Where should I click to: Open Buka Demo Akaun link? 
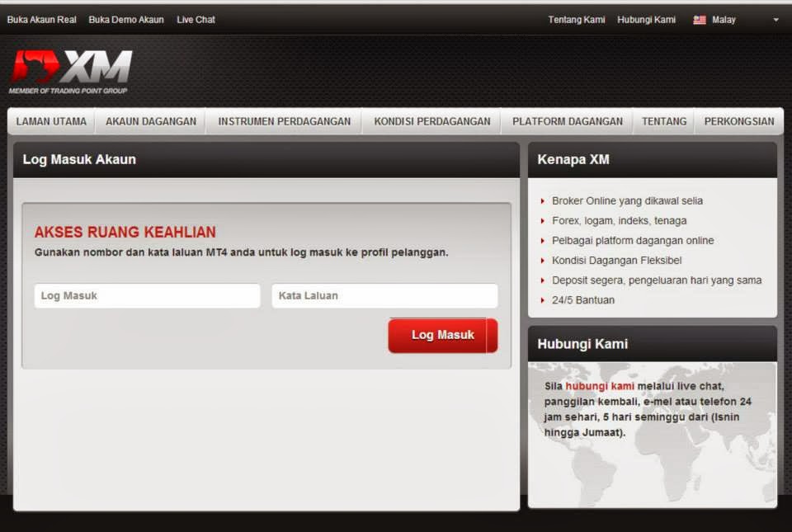126,20
